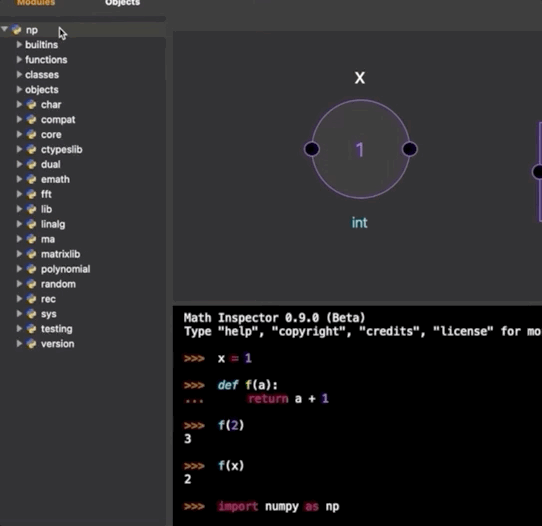Click the Python icon beside linalg
The width and height of the screenshot is (542, 526).
(31, 224)
